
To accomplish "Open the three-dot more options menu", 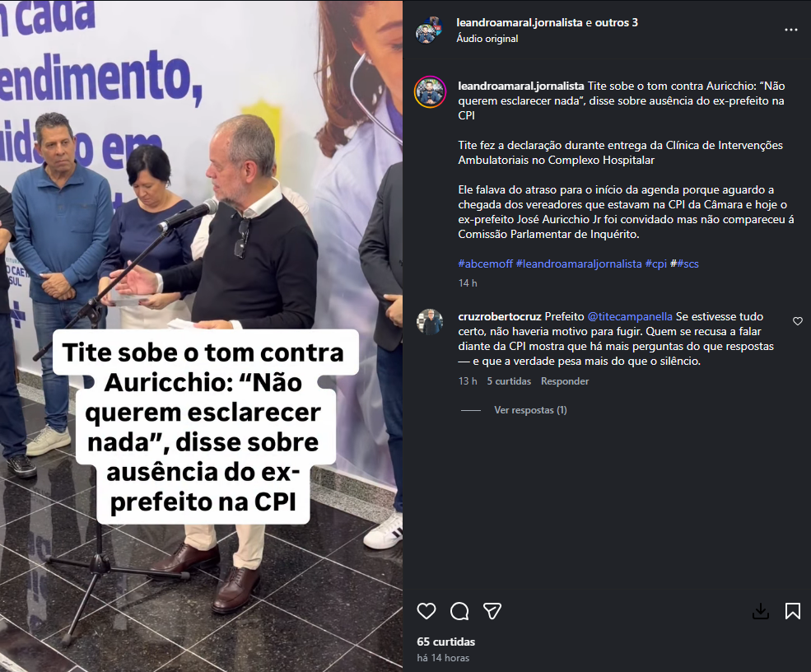I will pos(791,30).
